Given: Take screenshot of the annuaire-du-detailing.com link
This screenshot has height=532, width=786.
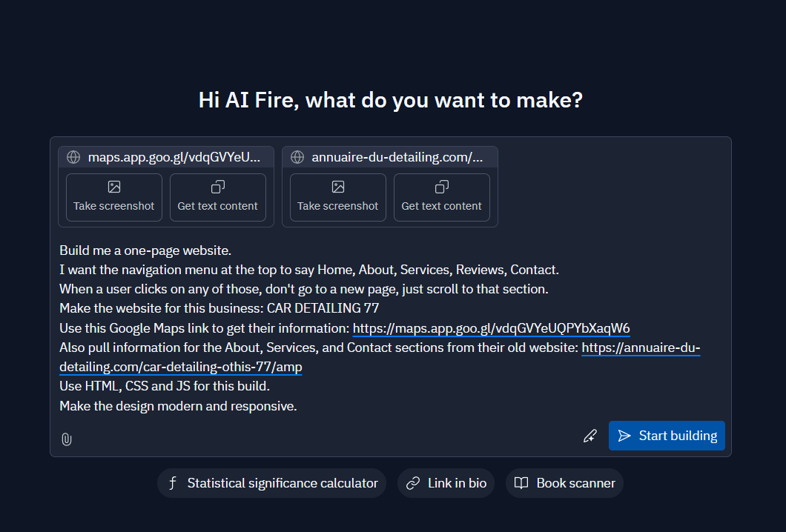Looking at the screenshot, I should (x=338, y=197).
